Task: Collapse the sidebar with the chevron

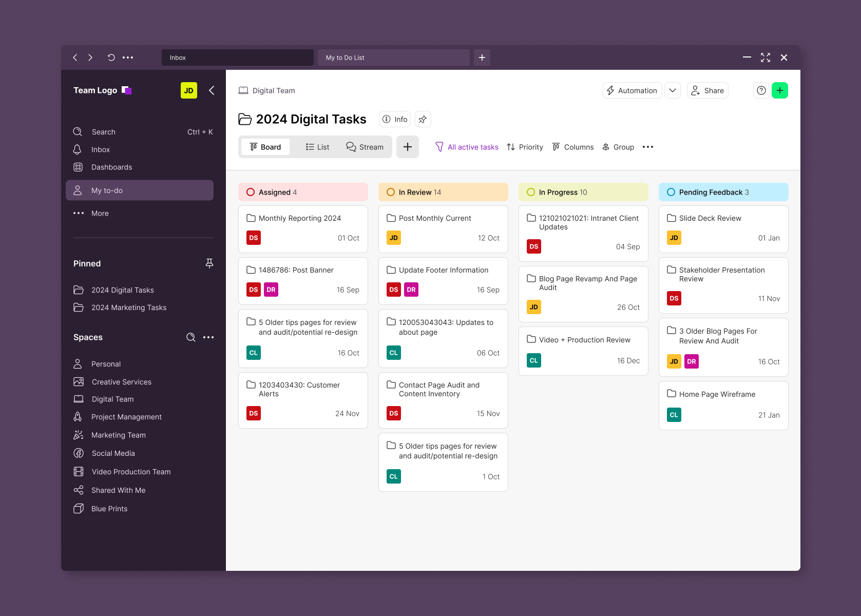Action: (212, 90)
